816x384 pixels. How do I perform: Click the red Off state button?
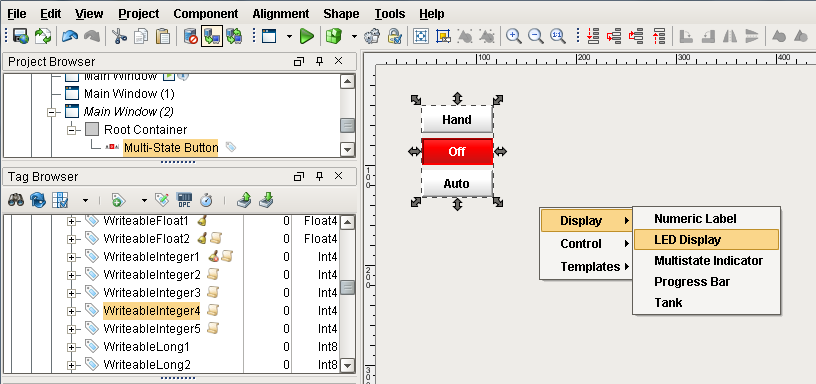coord(457,151)
